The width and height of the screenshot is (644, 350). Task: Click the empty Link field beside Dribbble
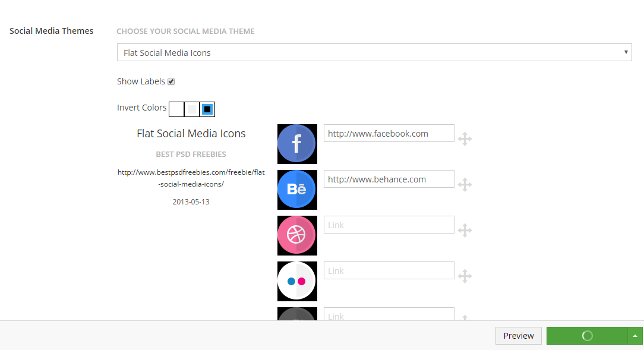[x=389, y=225]
